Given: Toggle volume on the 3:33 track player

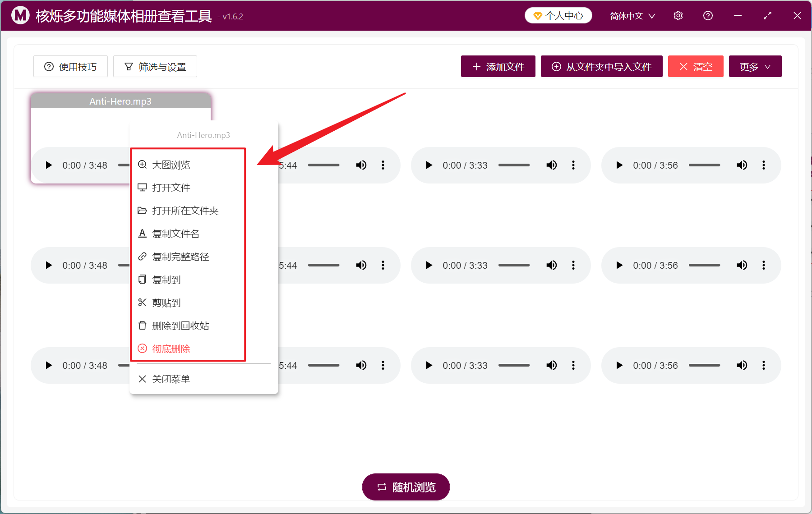Looking at the screenshot, I should click(551, 165).
